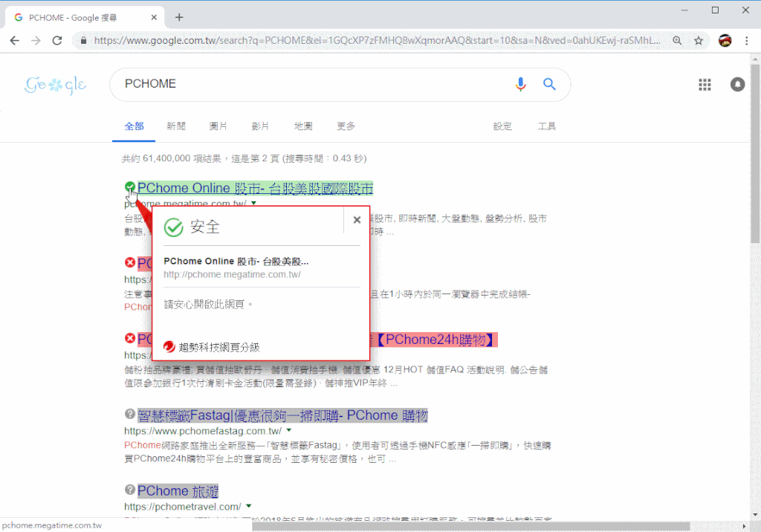761x532 pixels.
Task: Click https://pchometravel.com/ URL text
Action: click(x=183, y=507)
